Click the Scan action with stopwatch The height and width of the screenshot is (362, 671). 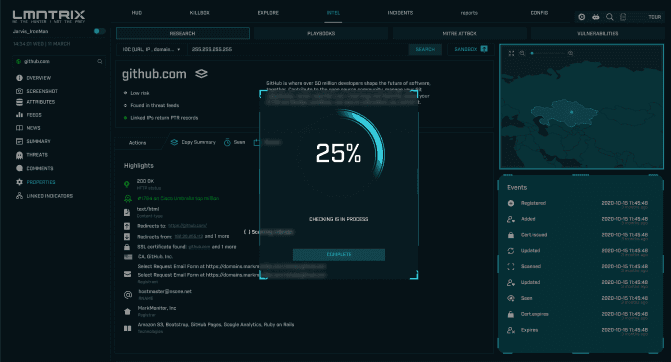coord(235,142)
